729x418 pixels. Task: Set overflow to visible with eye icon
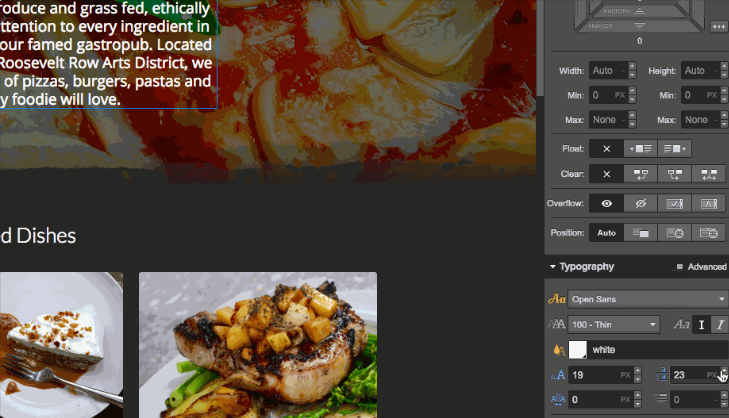tap(606, 204)
